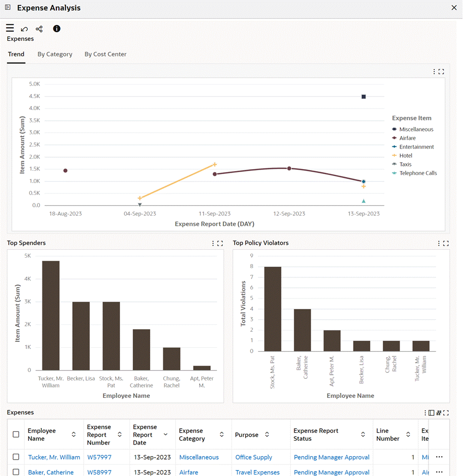Image resolution: width=466 pixels, height=476 pixels.
Task: Sort by Employee Name column
Action: coord(74,434)
